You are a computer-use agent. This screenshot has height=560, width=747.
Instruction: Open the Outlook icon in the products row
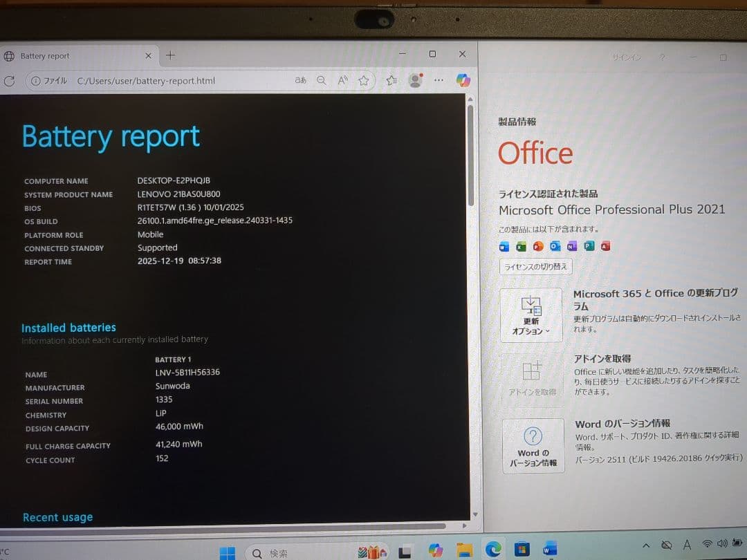pyautogui.click(x=555, y=246)
